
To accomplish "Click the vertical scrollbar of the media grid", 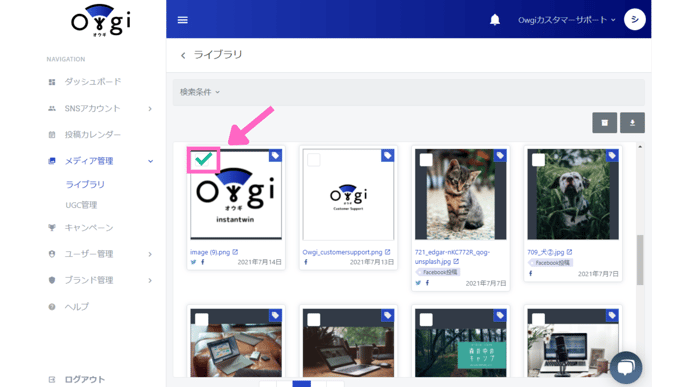I will point(640,260).
